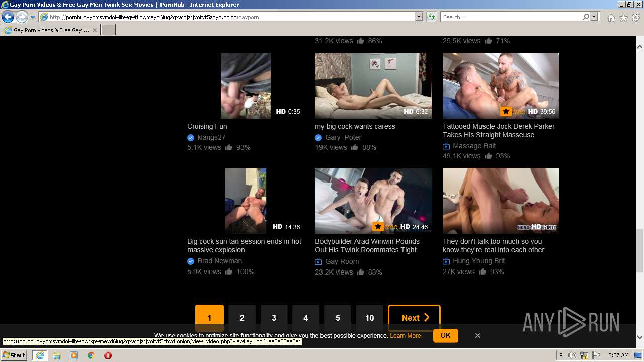This screenshot has height=362, width=644.
Task: Go to results page 2
Action: pyautogui.click(x=242, y=318)
